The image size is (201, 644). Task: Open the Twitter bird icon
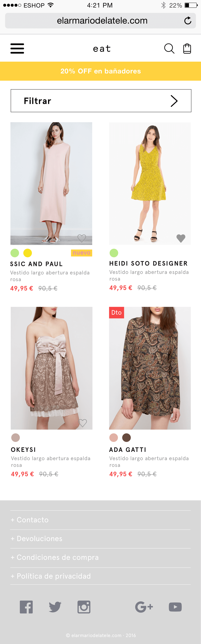55,607
